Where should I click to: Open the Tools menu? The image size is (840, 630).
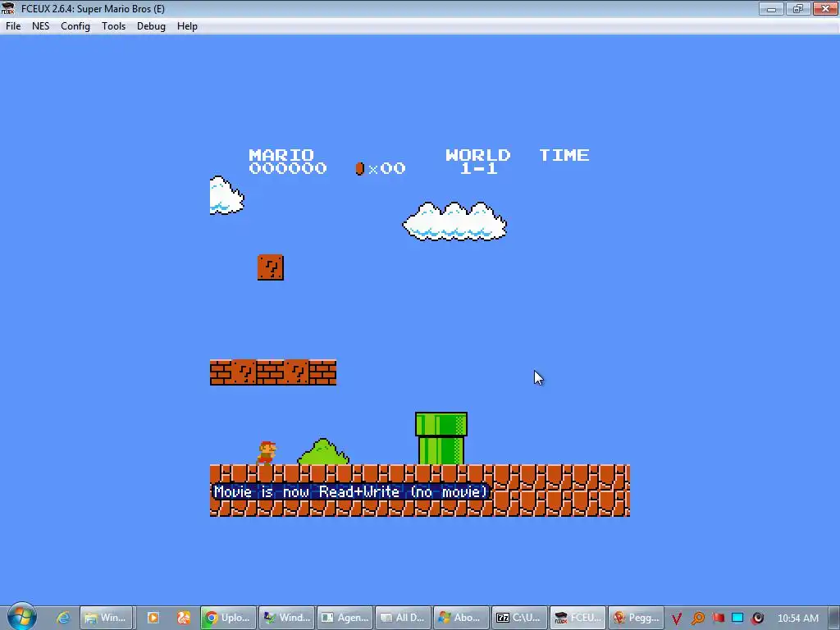[113, 25]
